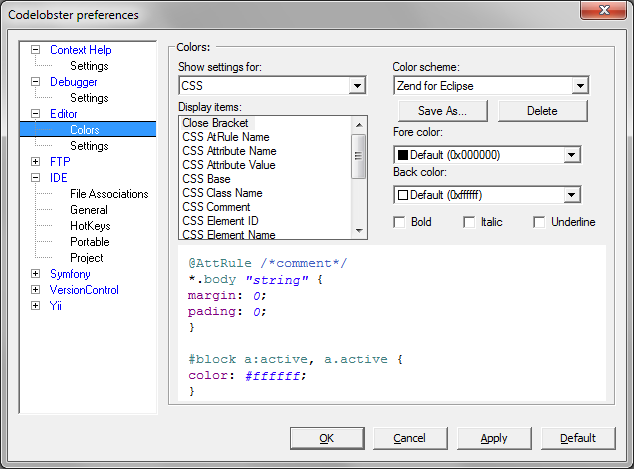Click the Display items scroll up arrow
This screenshot has height=469, width=634.
pos(359,125)
